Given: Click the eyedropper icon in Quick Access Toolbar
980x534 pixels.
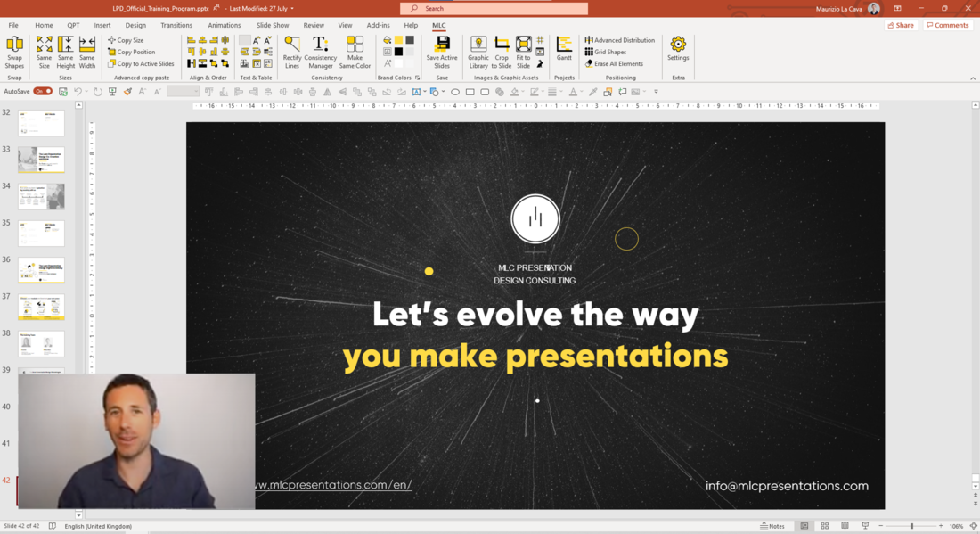Looking at the screenshot, I should 592,92.
